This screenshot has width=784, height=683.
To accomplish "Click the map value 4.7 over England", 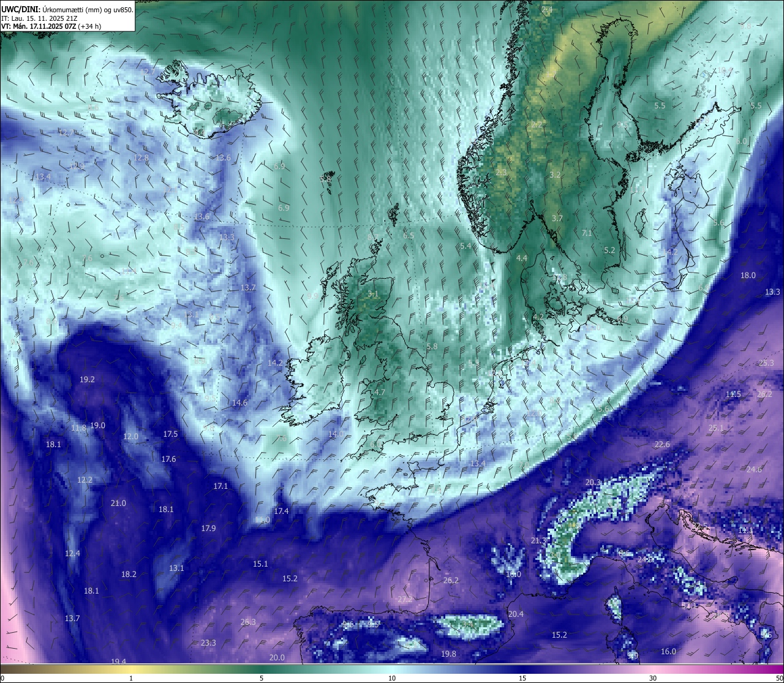I will pyautogui.click(x=380, y=393).
